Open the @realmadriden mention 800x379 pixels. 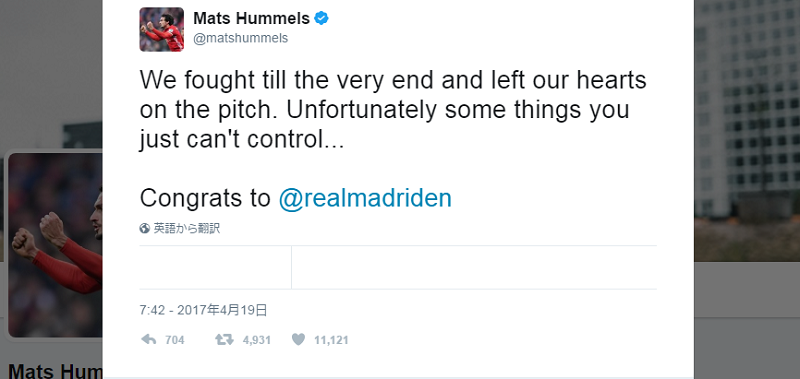coord(365,198)
